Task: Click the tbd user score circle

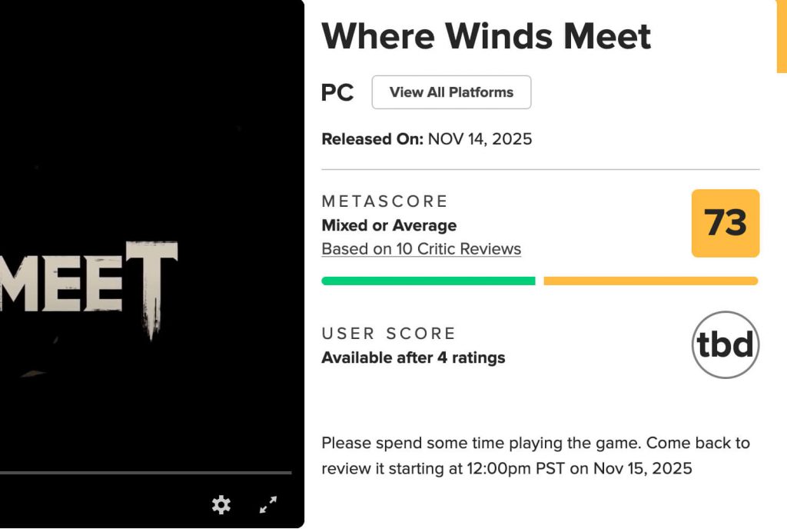Action: coord(725,345)
